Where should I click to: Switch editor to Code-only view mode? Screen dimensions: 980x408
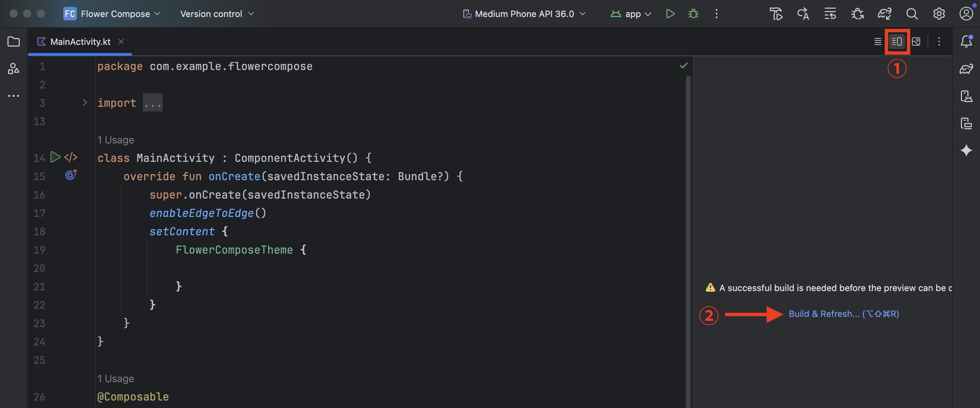click(878, 41)
